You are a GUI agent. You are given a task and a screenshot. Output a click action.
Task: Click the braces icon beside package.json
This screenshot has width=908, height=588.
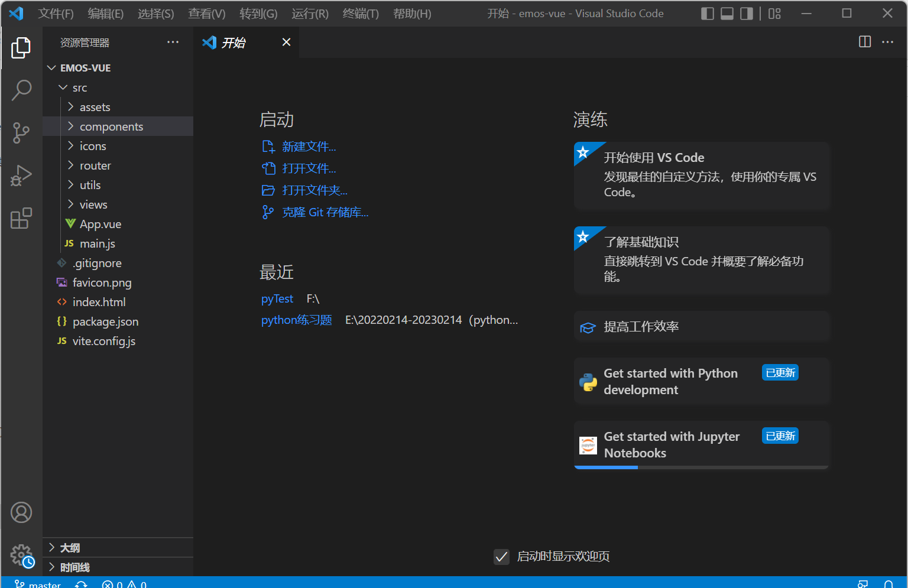[x=62, y=321]
